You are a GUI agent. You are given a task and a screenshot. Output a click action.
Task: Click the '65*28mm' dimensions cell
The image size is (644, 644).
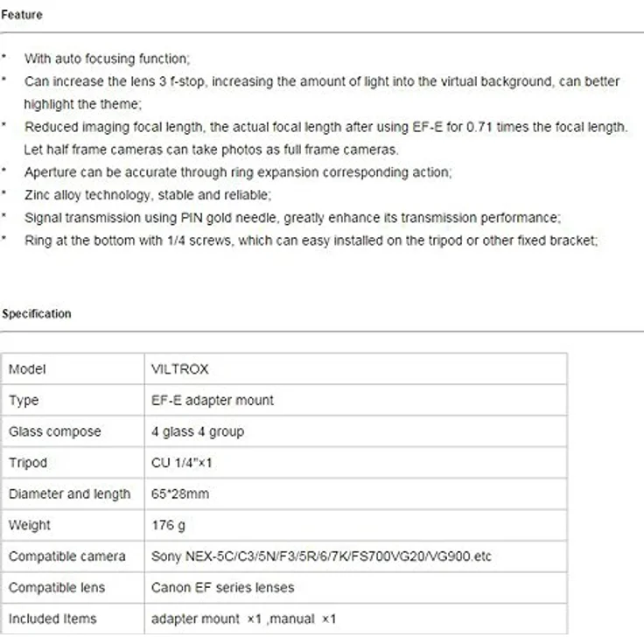point(355,493)
